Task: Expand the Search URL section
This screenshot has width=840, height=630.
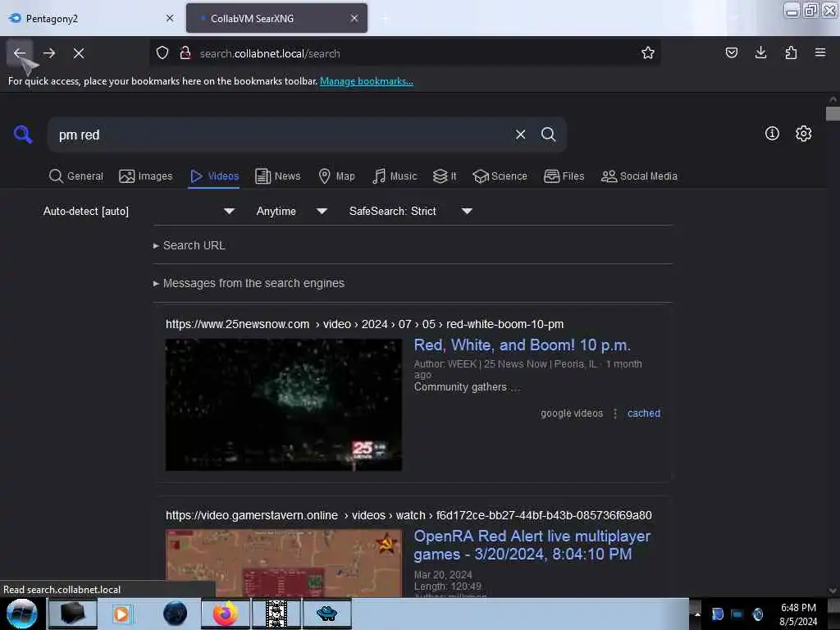Action: click(x=189, y=245)
